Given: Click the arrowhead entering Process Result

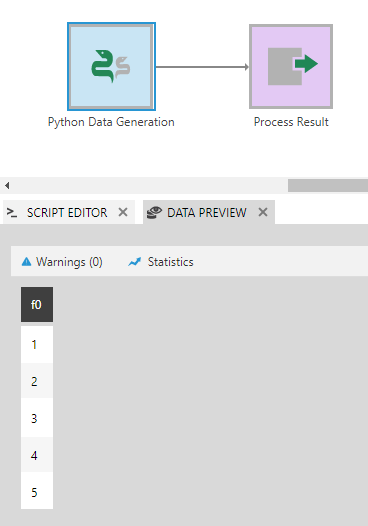Looking at the screenshot, I should click(247, 67).
